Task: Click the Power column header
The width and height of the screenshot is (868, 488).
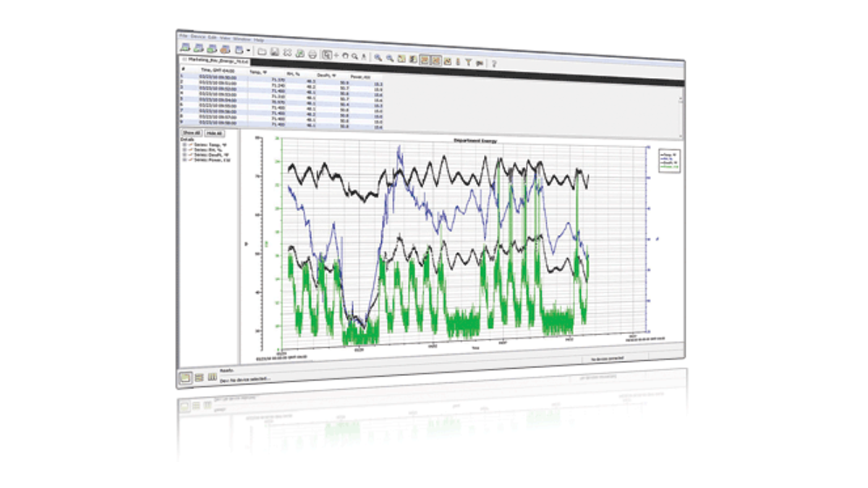Action: (361, 76)
